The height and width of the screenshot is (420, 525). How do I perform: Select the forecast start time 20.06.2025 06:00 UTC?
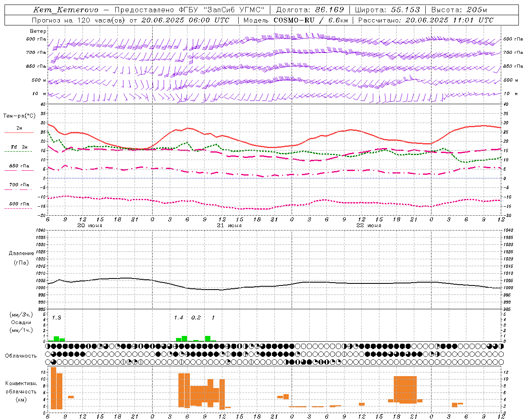(x=185, y=20)
